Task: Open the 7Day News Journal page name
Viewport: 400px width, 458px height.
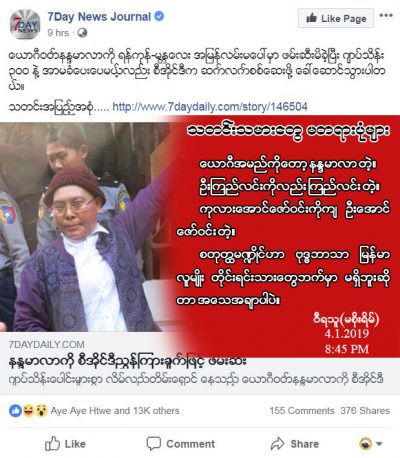Action: click(99, 16)
